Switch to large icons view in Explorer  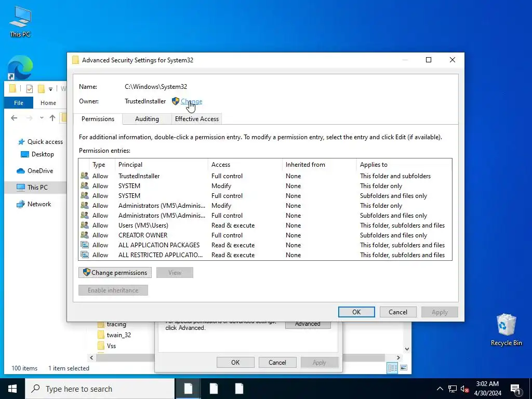pos(404,368)
